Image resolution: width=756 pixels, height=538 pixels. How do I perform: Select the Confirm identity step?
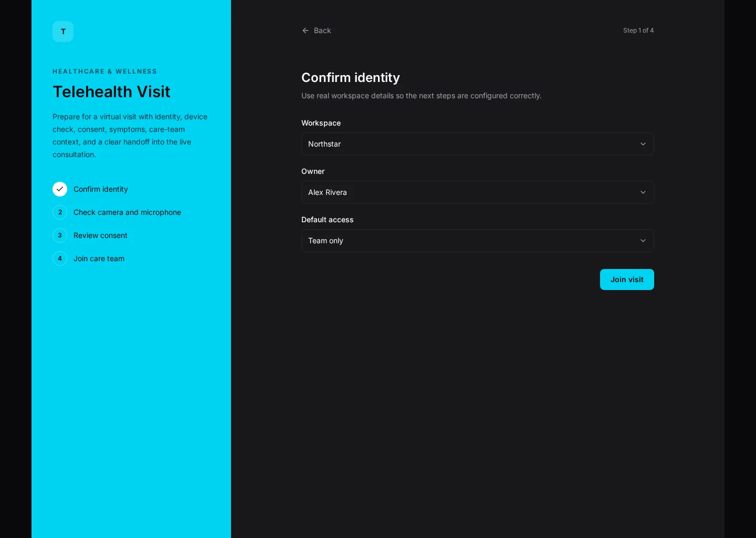[x=101, y=189]
